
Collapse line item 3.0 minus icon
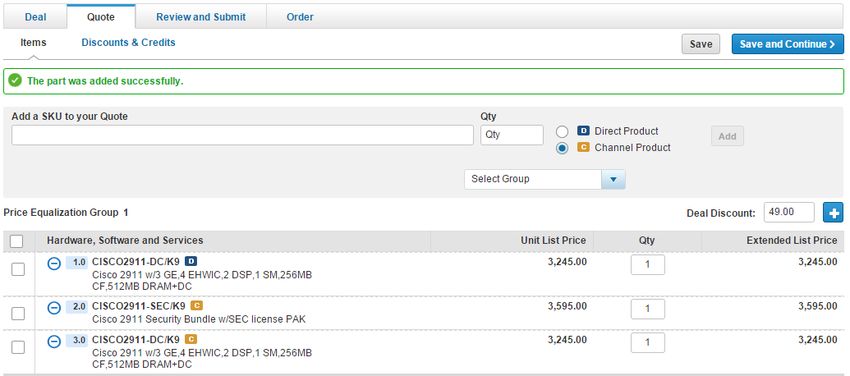(x=54, y=341)
